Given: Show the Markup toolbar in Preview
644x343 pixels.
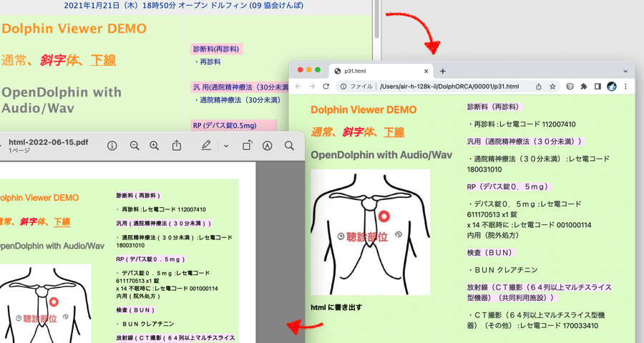Looking at the screenshot, I should pos(268,146).
